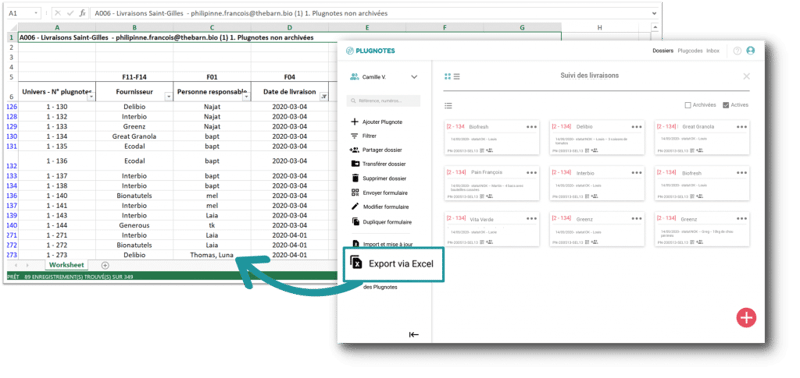Uncheck the Actives checkbox
800x378 pixels.
tap(726, 105)
